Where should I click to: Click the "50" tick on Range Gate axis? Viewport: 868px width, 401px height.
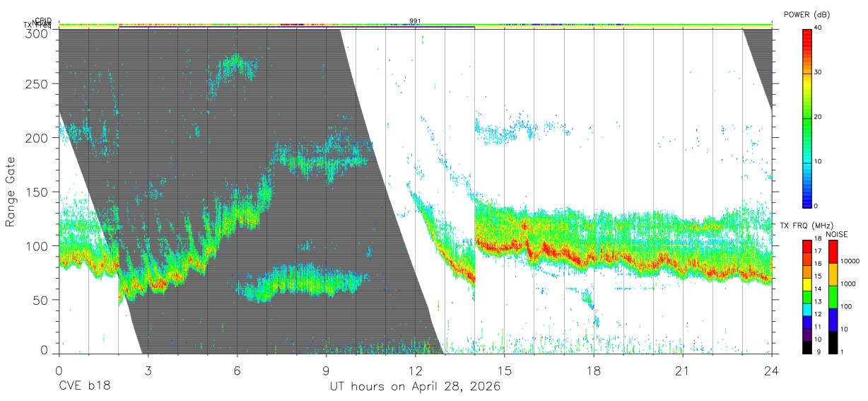click(40, 299)
